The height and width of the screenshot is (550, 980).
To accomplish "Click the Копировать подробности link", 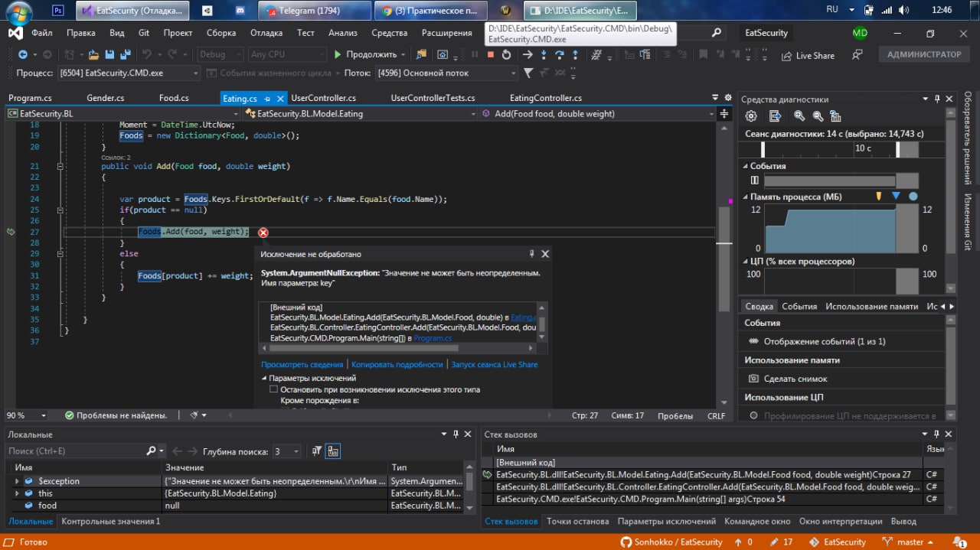I will tap(397, 364).
